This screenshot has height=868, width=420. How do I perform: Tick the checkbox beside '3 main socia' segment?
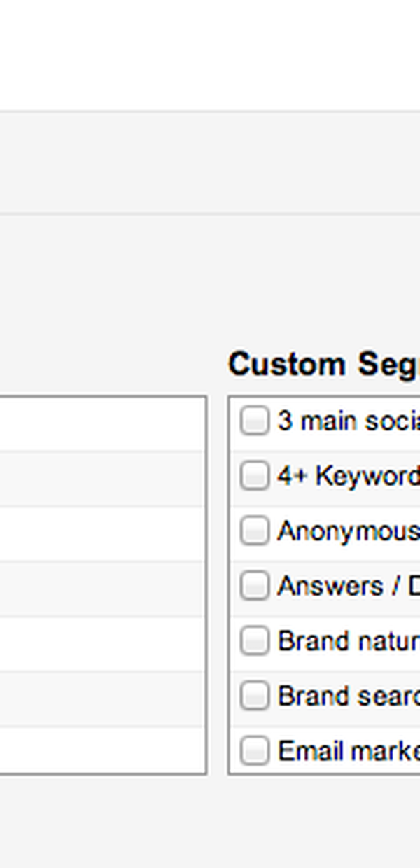pos(254,421)
